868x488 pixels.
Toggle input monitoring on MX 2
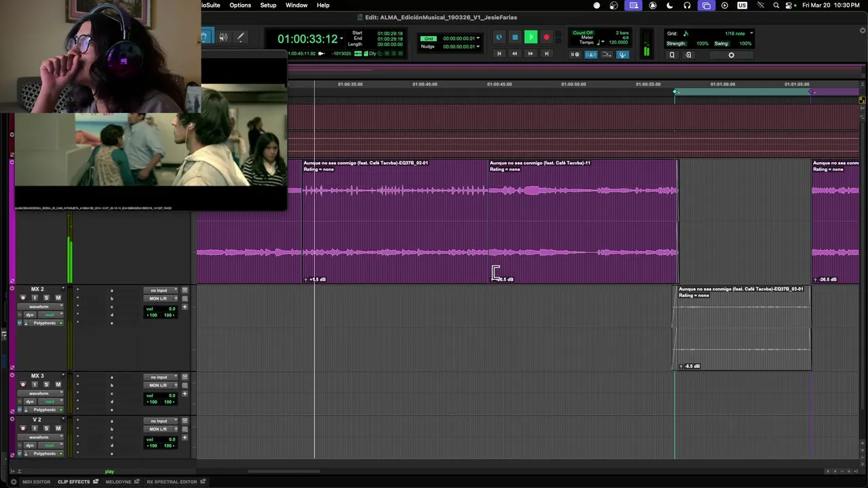point(35,298)
